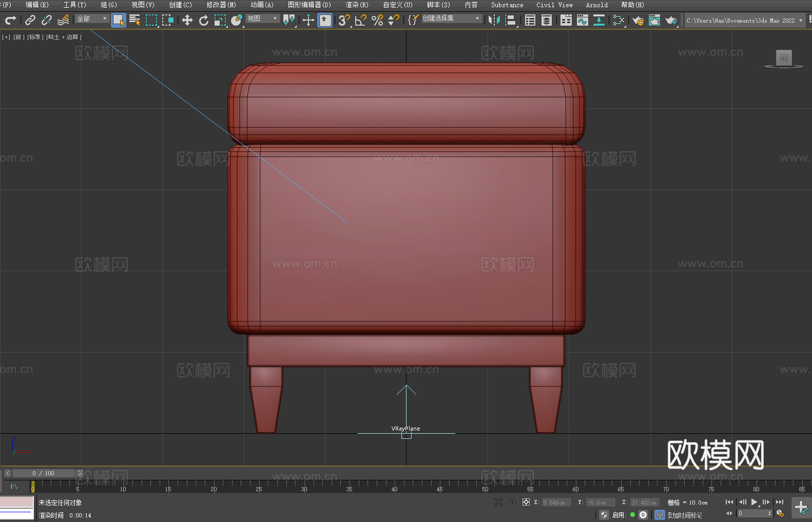Open the 编辑(E) menu

coord(37,5)
